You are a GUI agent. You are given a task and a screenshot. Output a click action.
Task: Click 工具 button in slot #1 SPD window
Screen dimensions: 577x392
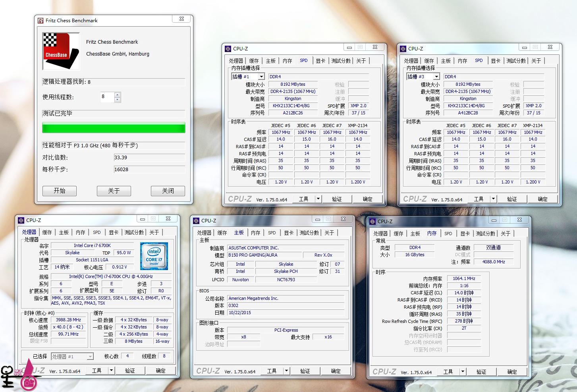304,199
